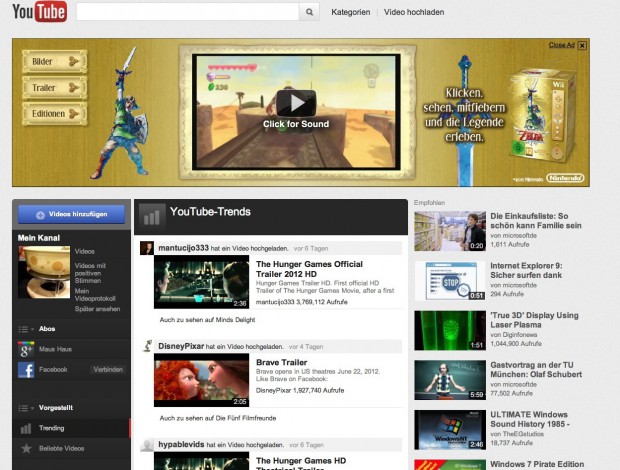Open Gastvortrag an der TU München: Olaf Schubert

(x=536, y=370)
